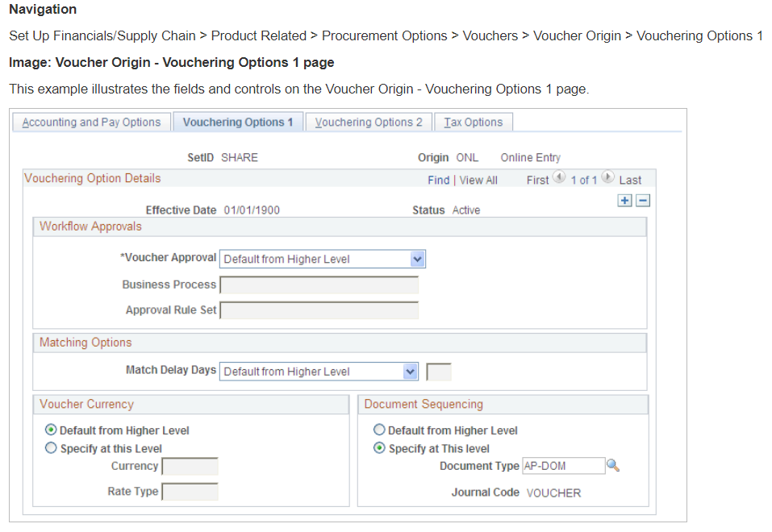Switch to Vouchering Options 2 tab

tap(369, 122)
